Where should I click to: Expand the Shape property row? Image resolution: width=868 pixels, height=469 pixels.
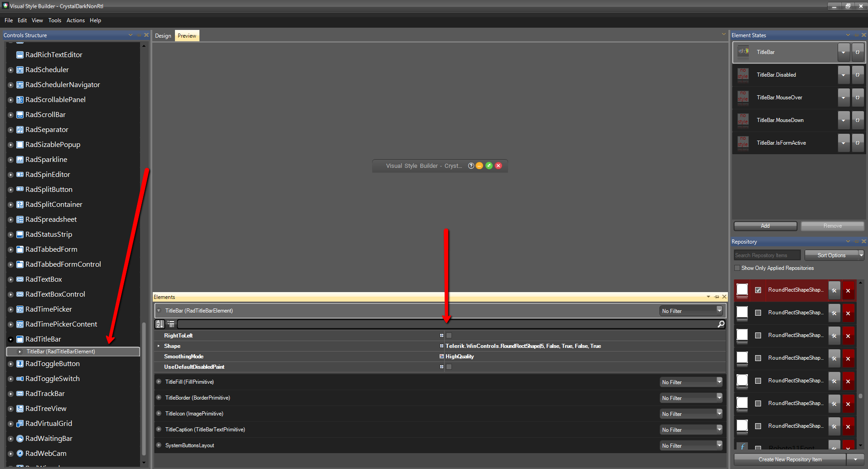(159, 346)
